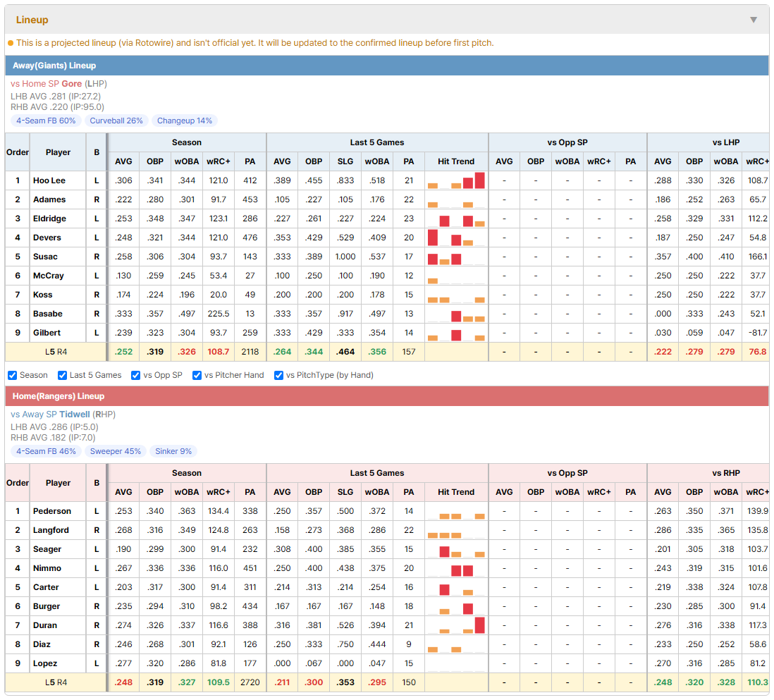Click player name Duran
Image resolution: width=774 pixels, height=700 pixels.
point(45,625)
